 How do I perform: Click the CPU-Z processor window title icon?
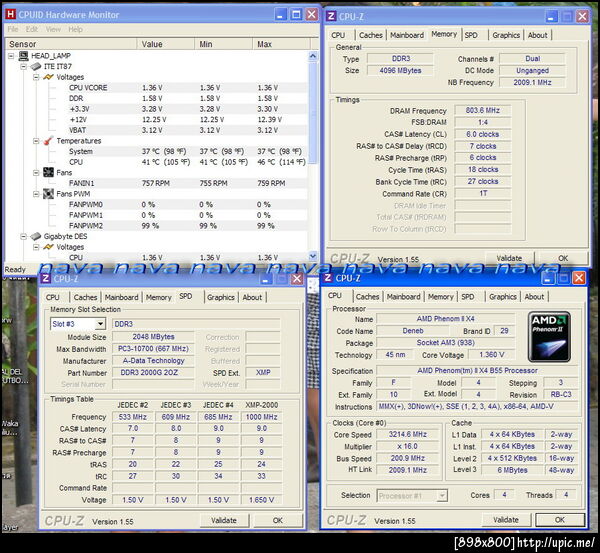point(328,278)
